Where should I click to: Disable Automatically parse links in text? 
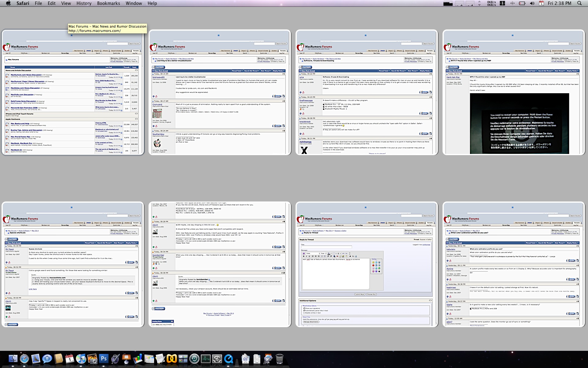(304, 311)
